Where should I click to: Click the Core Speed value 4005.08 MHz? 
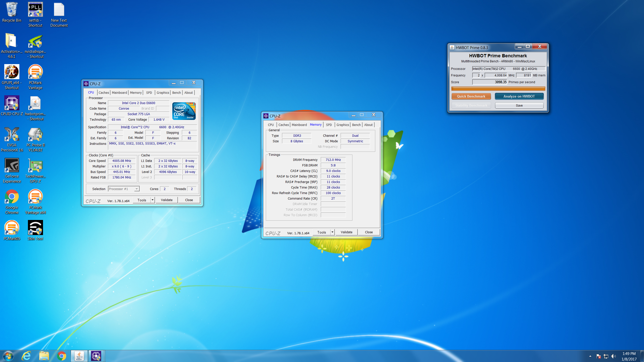click(x=122, y=161)
